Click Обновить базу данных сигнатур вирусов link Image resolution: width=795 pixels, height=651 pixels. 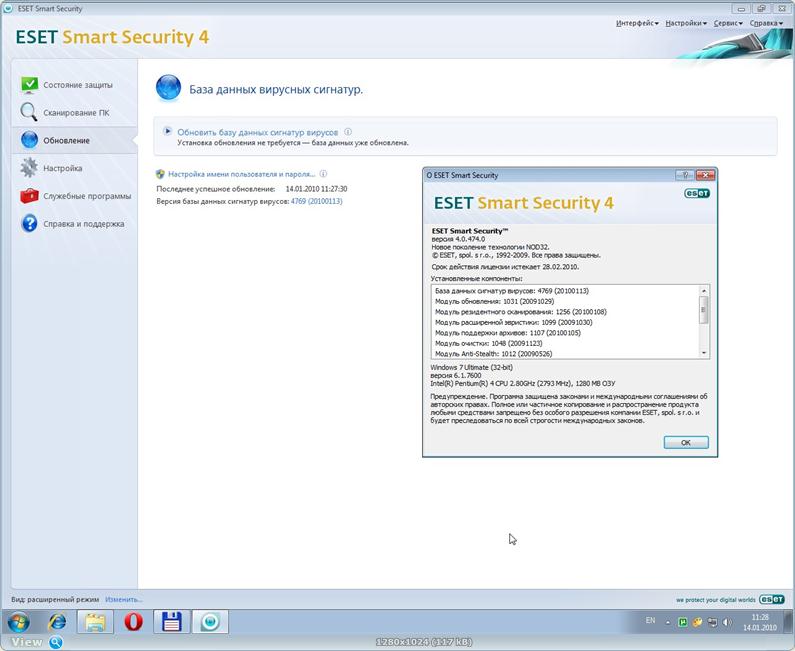[x=258, y=132]
